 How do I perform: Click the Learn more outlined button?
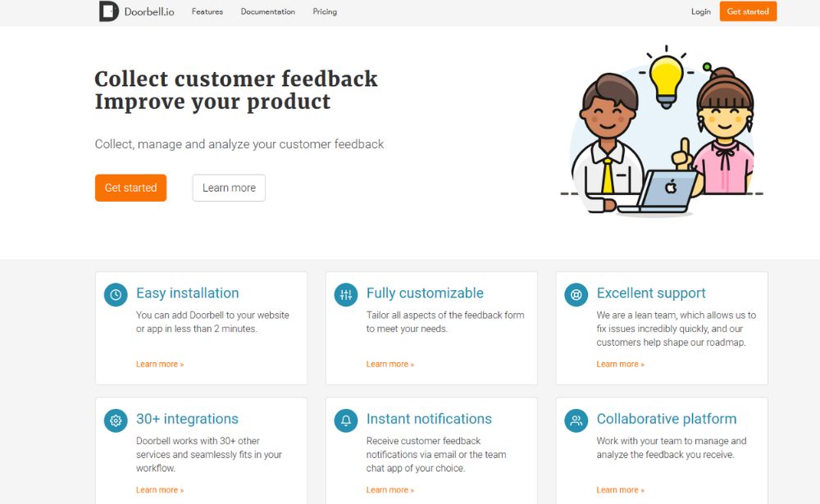tap(229, 188)
